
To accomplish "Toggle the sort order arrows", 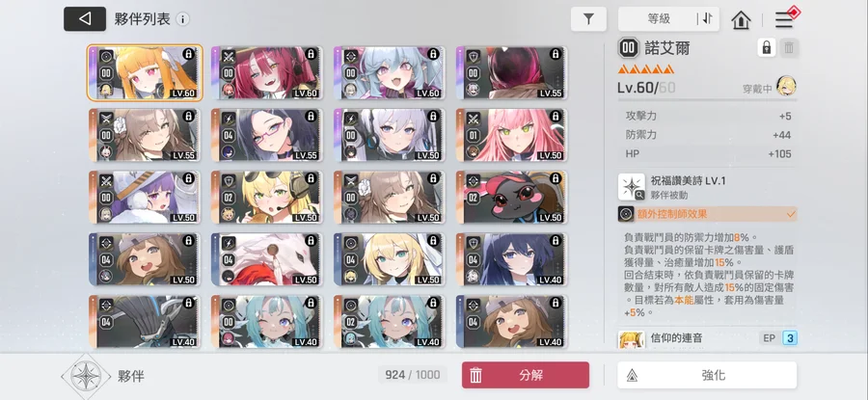I will 707,19.
